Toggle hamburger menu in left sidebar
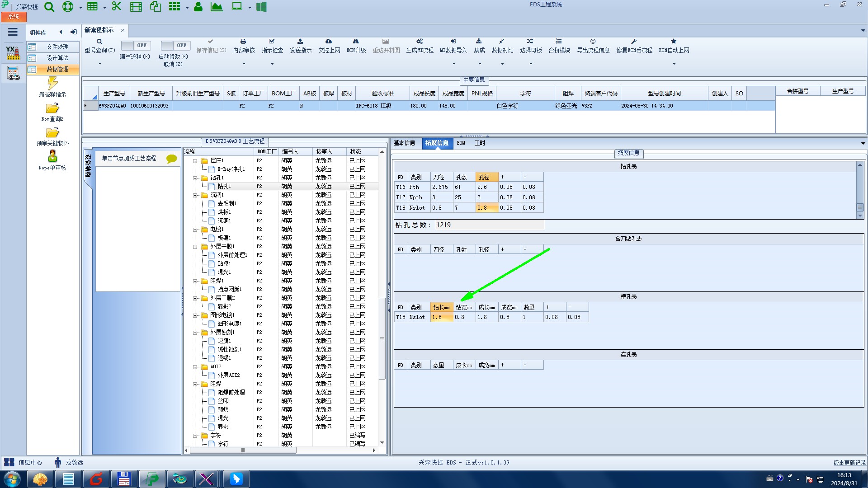 [13, 32]
